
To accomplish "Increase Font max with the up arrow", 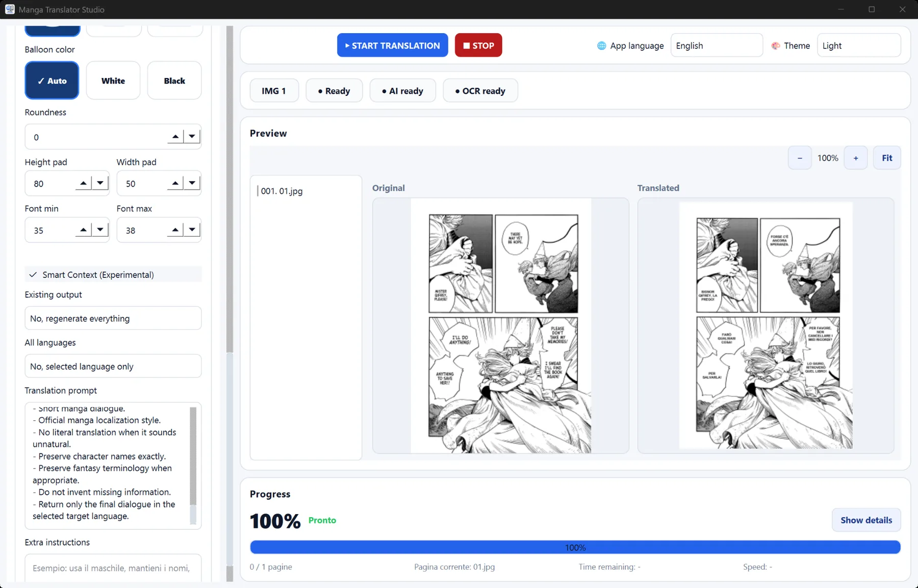I will [x=175, y=230].
